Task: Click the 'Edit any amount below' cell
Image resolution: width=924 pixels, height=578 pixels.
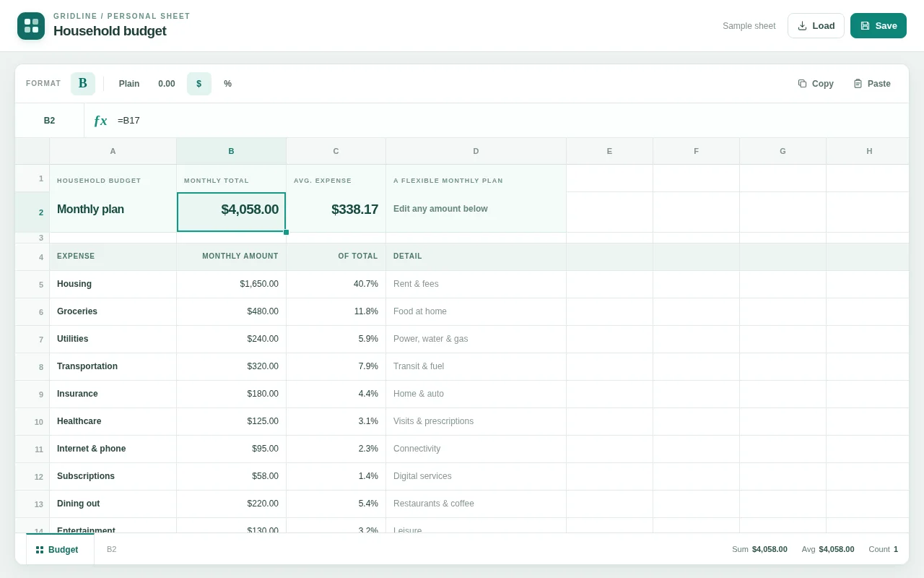Action: tap(476, 212)
